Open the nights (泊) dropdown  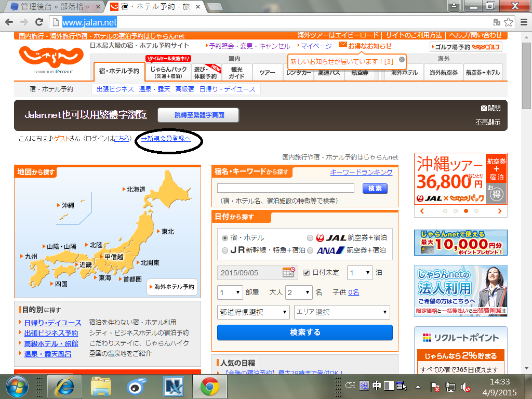pyautogui.click(x=360, y=273)
